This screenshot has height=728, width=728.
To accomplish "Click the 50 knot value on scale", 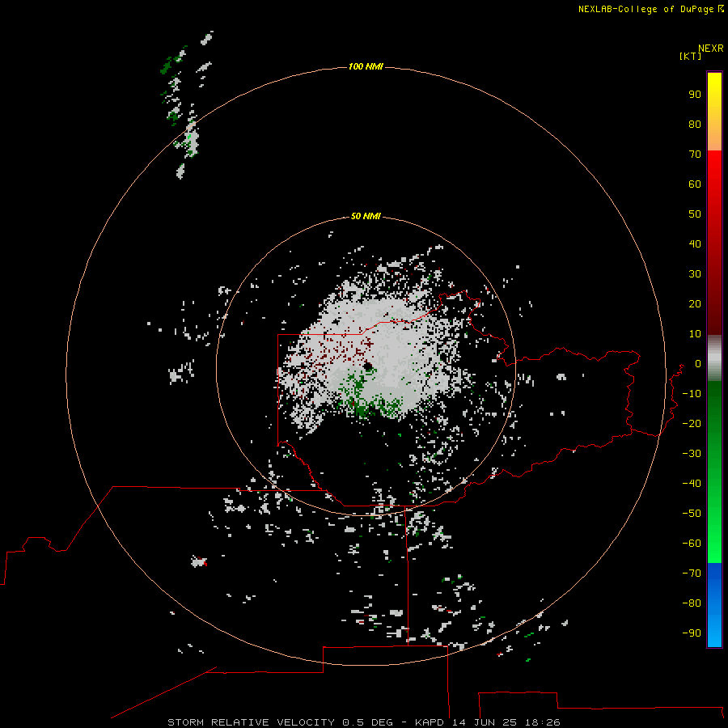I will pyautogui.click(x=695, y=214).
